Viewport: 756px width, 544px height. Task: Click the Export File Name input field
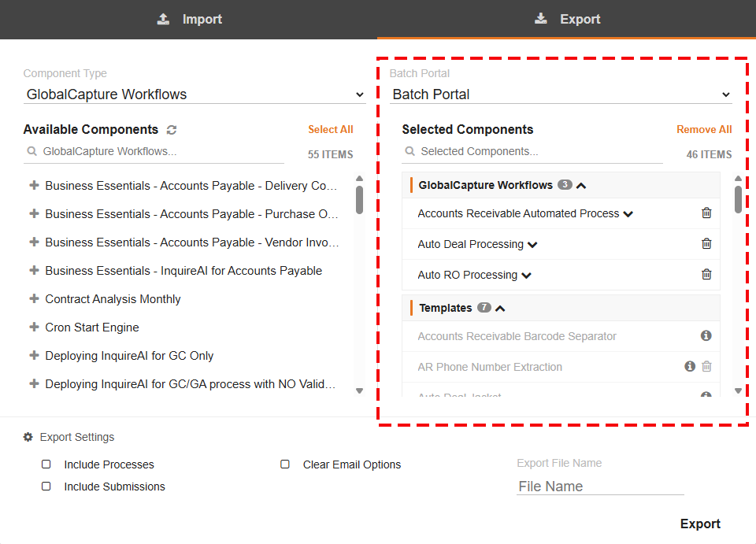[x=600, y=487]
